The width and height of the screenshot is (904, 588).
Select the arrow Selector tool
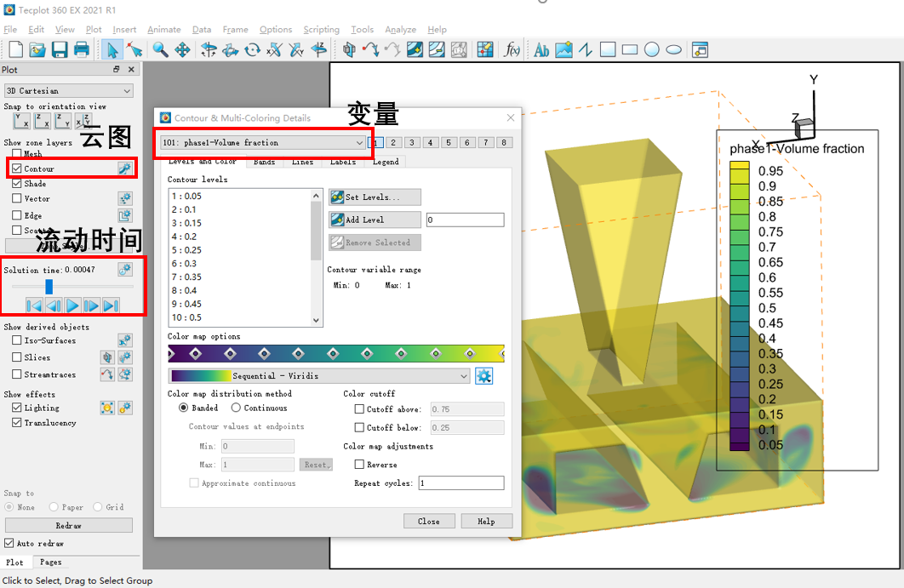(x=112, y=50)
